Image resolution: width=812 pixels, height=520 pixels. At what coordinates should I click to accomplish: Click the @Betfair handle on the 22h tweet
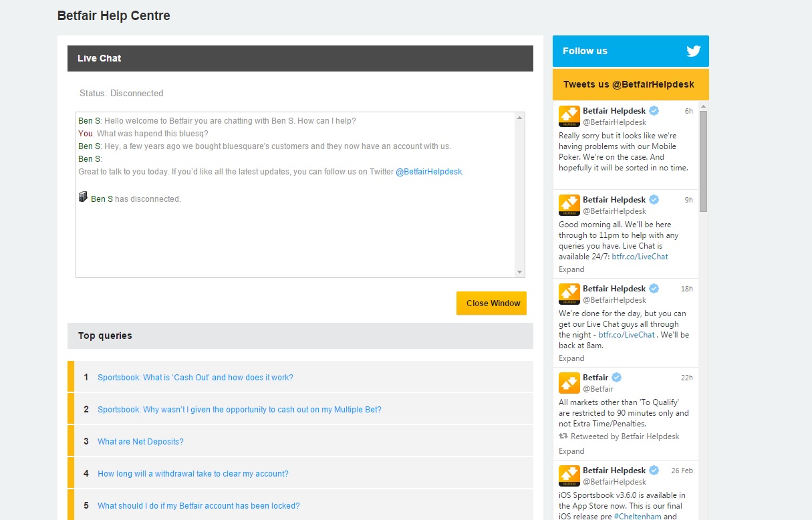(598, 389)
